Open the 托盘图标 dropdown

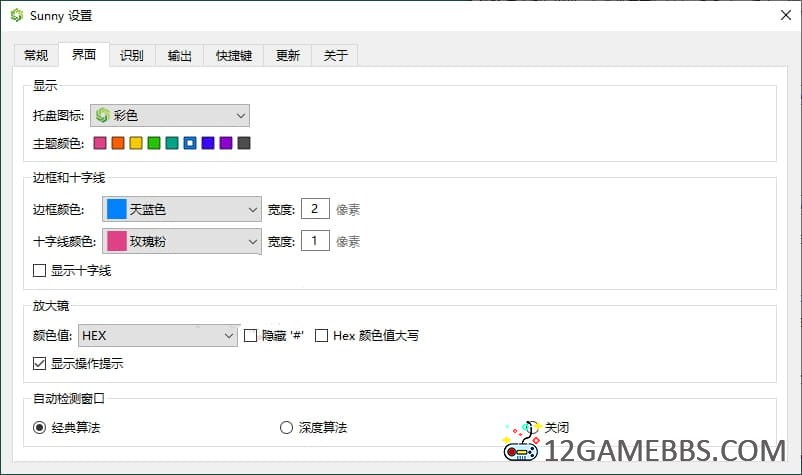[169, 116]
